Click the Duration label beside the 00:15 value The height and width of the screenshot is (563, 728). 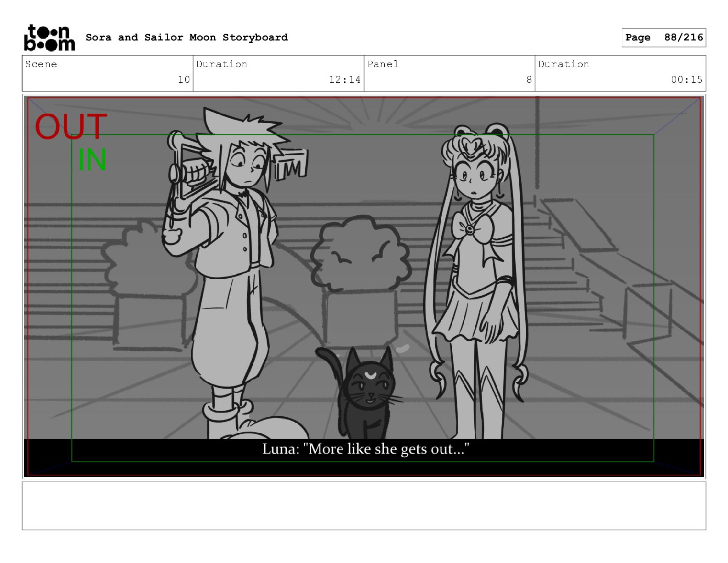563,64
